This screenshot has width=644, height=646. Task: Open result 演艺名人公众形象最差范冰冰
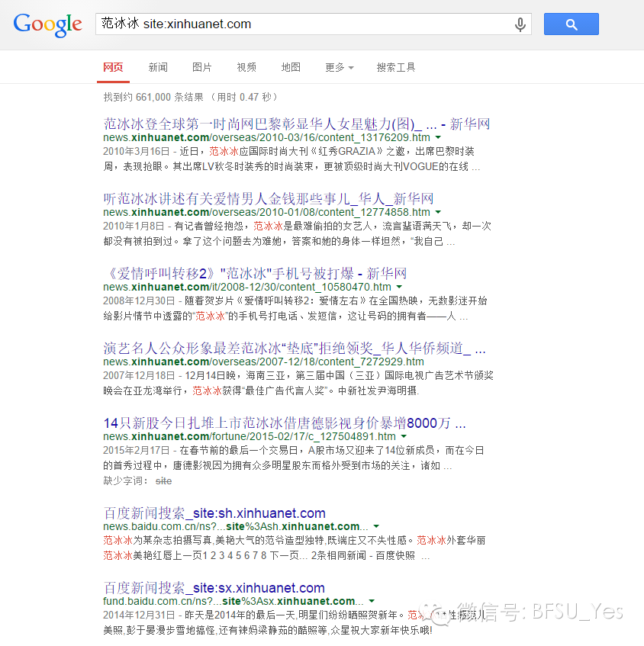click(295, 348)
